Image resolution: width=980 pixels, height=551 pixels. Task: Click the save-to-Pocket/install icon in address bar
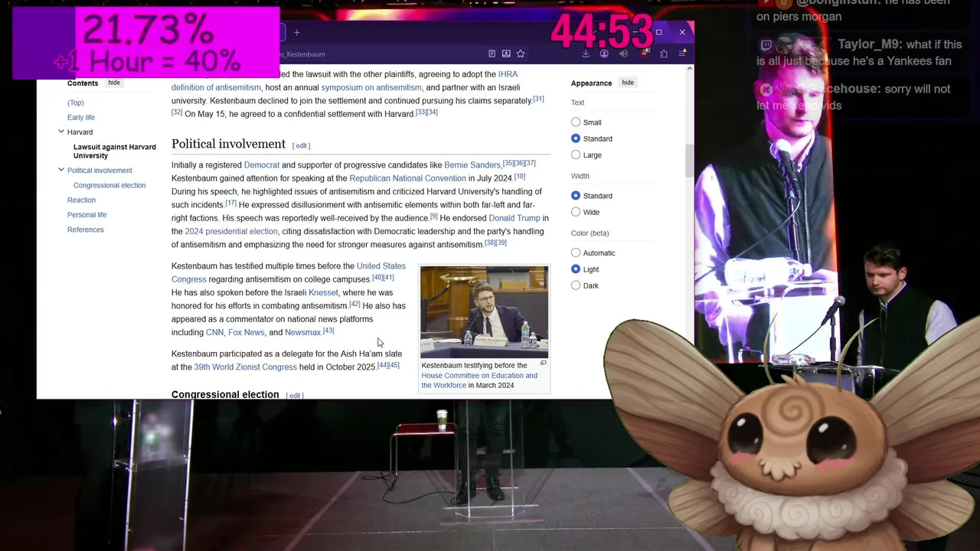pos(506,54)
